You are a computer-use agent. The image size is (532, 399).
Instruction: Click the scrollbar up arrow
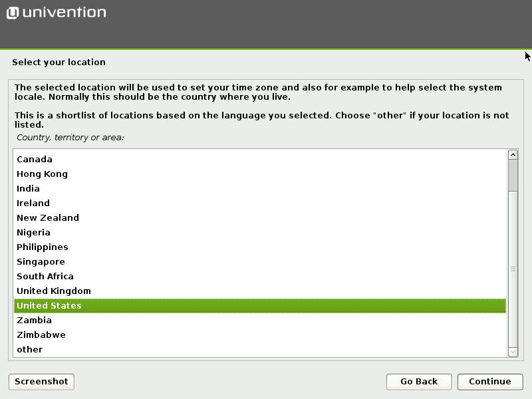point(513,155)
